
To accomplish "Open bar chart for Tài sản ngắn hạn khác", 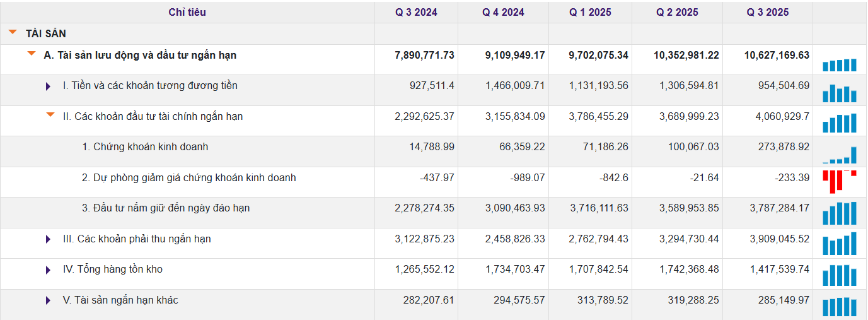I will point(839,307).
